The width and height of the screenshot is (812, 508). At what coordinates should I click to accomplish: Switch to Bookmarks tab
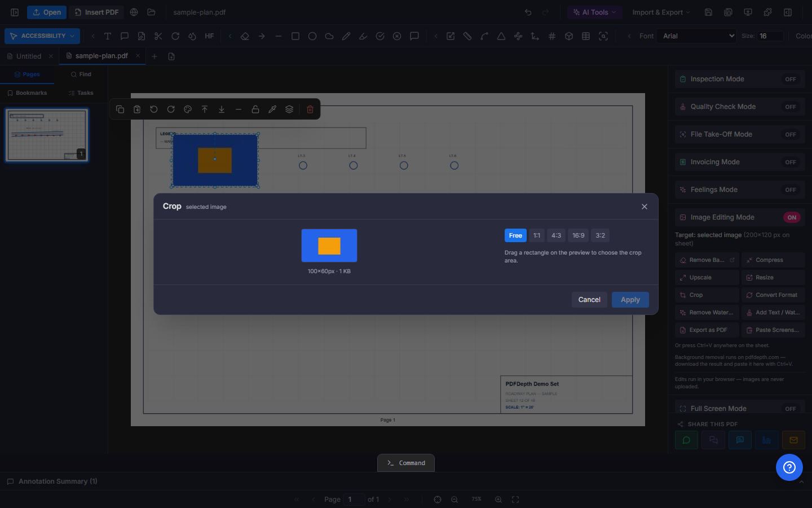(27, 93)
